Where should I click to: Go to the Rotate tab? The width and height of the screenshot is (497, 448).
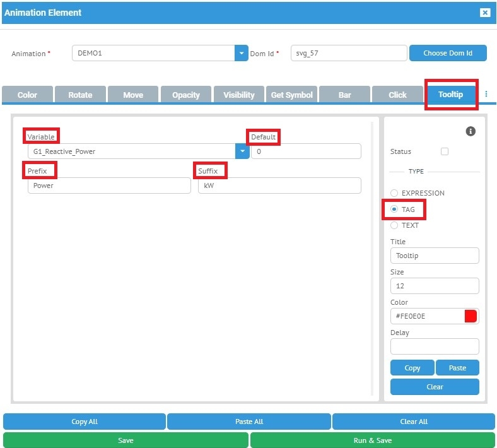(x=80, y=95)
